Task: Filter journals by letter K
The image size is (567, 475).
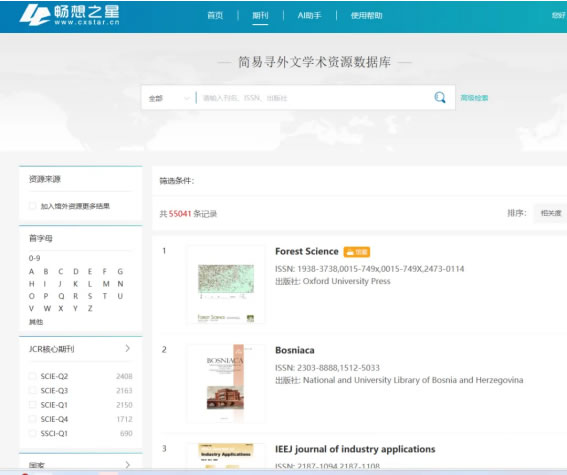Action: click(76, 284)
